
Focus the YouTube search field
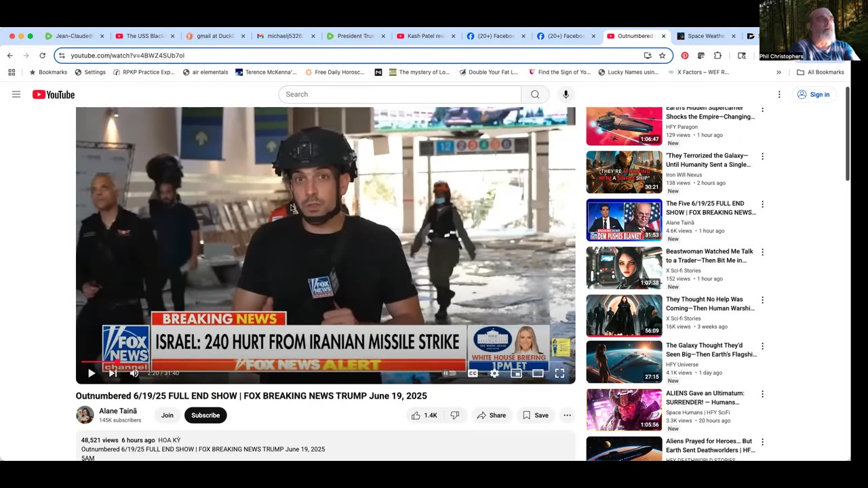tap(400, 94)
